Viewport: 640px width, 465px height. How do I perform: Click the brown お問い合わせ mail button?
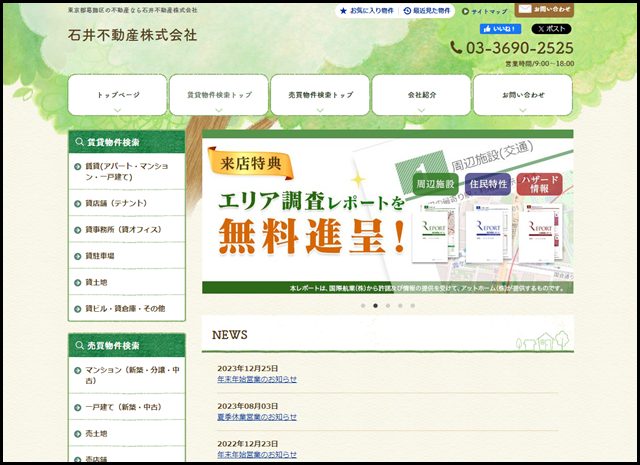[x=544, y=9]
